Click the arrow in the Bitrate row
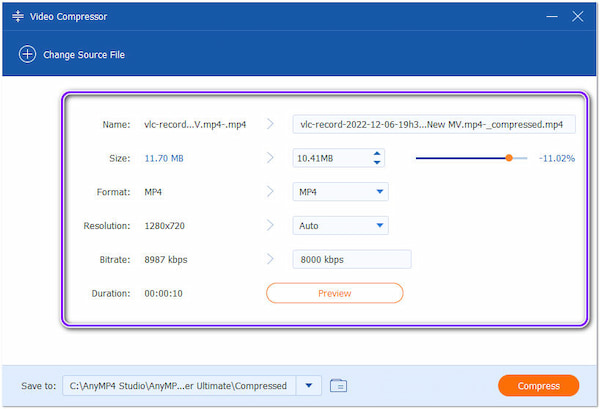Image resolution: width=600 pixels, height=409 pixels. 270,259
